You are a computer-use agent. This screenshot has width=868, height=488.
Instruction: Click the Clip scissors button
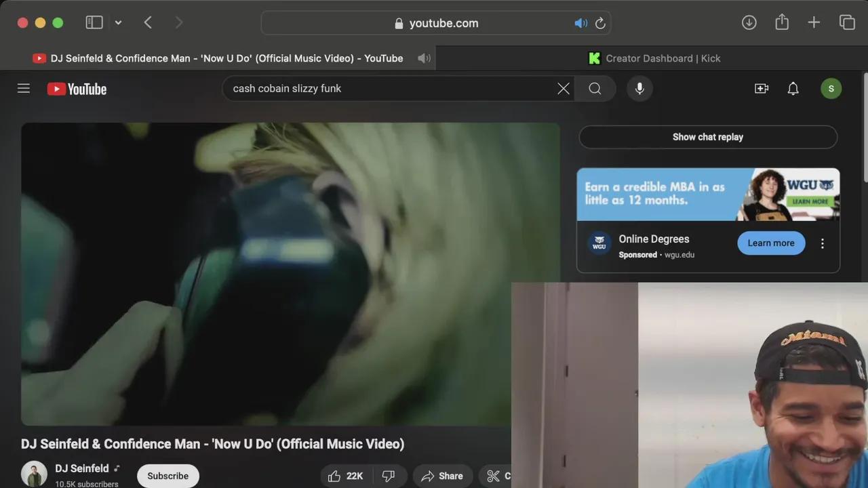click(495, 476)
